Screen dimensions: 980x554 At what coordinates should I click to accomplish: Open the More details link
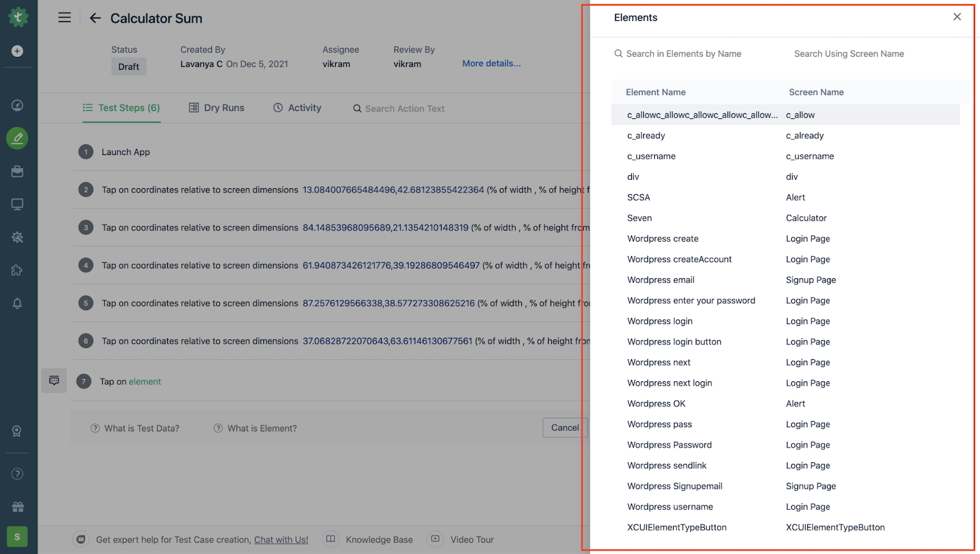[491, 63]
